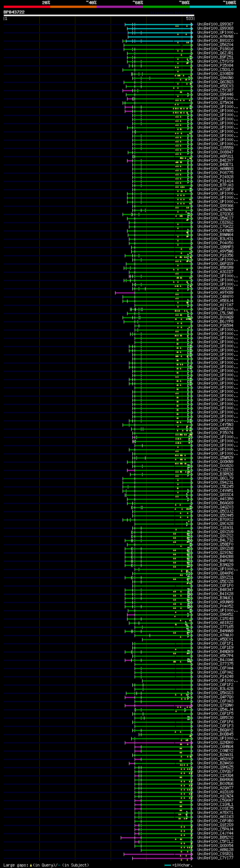240x868 pixels.
Task: Click the Large gaps legend text
Action: tap(46, 865)
